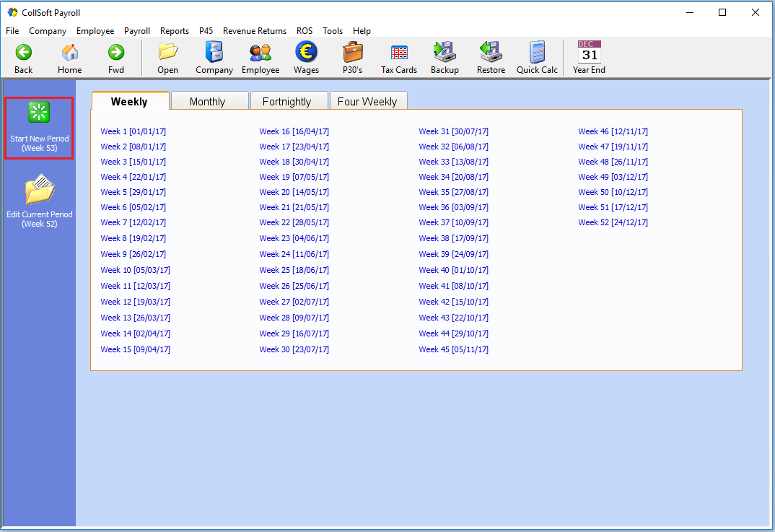Click the Start New Period icon

[39, 113]
